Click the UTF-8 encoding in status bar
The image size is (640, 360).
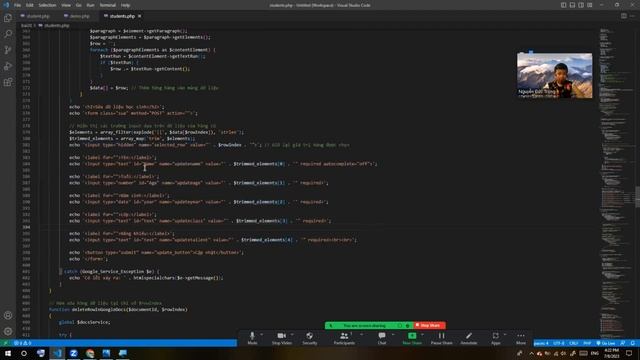(558, 343)
